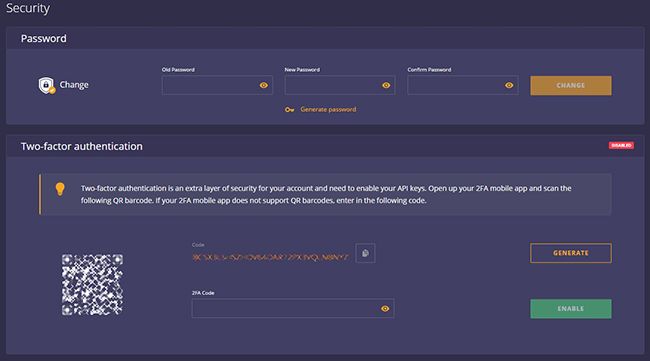The height and width of the screenshot is (361, 650).
Task: Show New Password with eye icon
Action: pyautogui.click(x=386, y=85)
